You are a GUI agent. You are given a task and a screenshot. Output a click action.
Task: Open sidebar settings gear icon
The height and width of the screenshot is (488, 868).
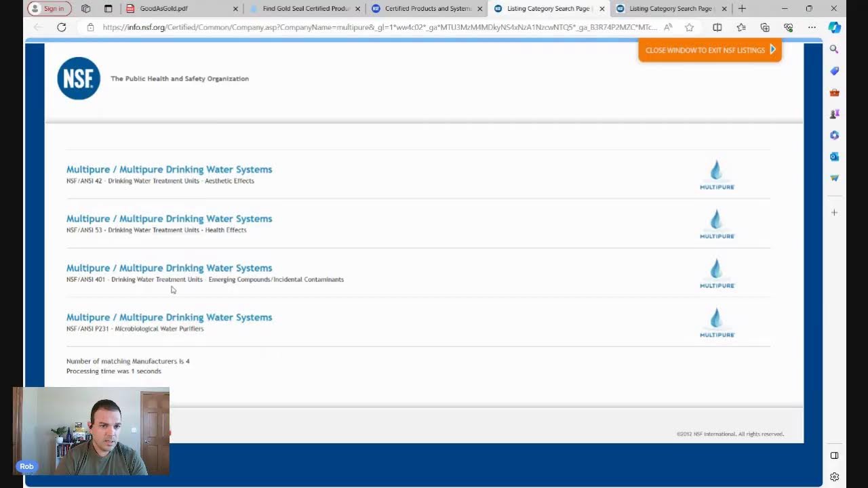point(834,477)
